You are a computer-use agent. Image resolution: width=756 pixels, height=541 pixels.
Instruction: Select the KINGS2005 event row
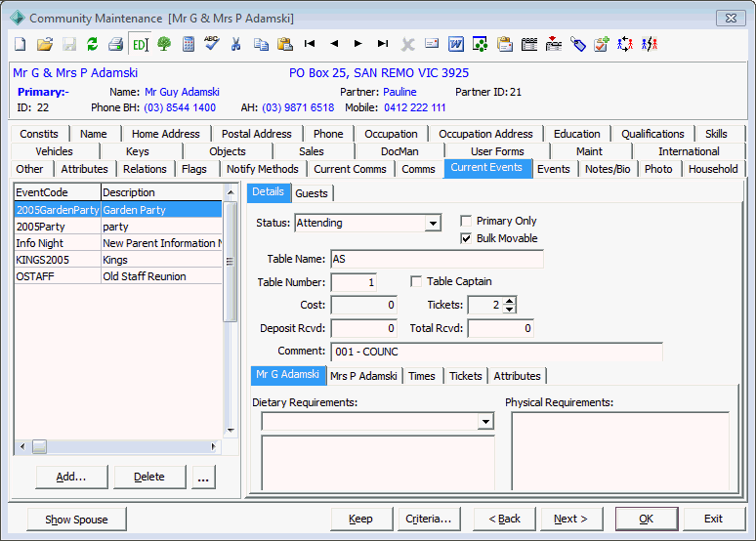tap(118, 260)
